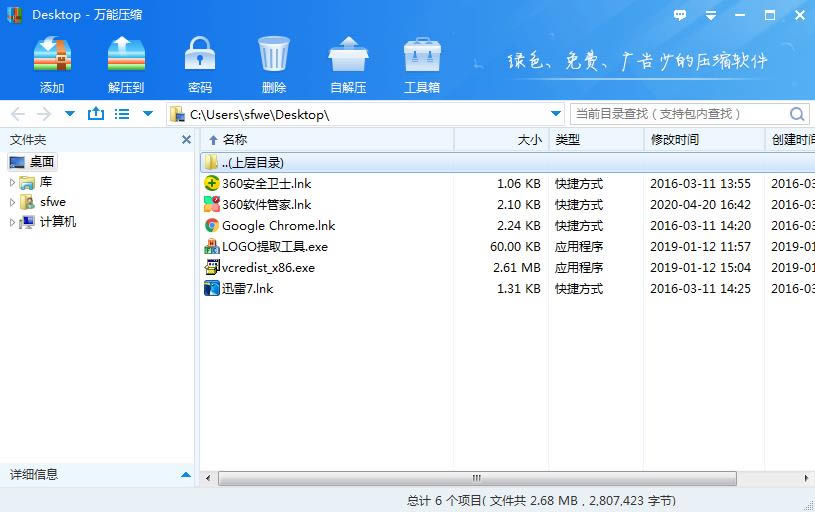Open the 工具箱 (Toolbox) icon
This screenshot has width=815, height=512.
[x=422, y=55]
